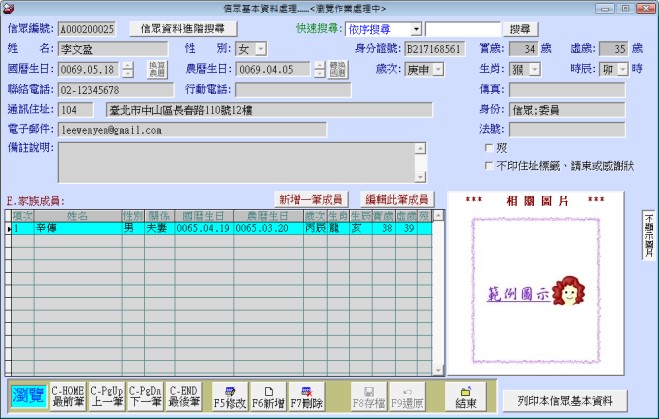Viewport: 659px width, 419px height.
Task: Open the 時辰 dropdown showing 卯
Action: tap(623, 69)
